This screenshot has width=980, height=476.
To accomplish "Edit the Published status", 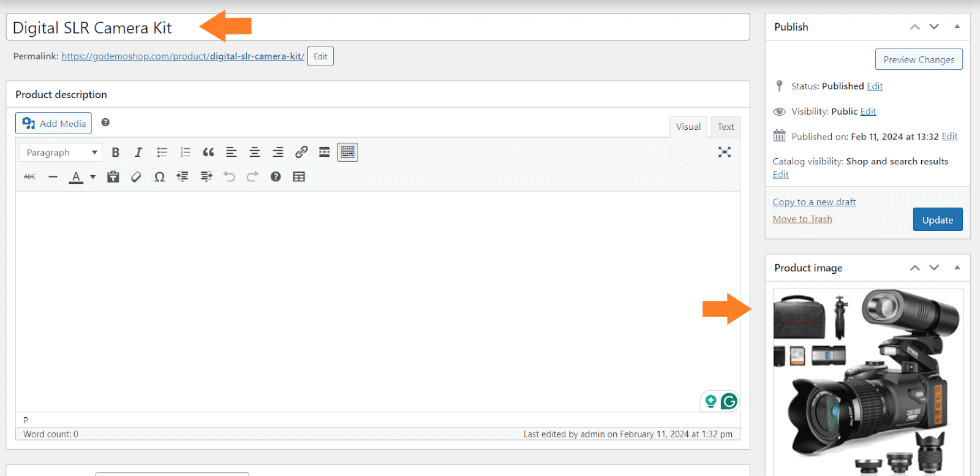I will pos(875,86).
